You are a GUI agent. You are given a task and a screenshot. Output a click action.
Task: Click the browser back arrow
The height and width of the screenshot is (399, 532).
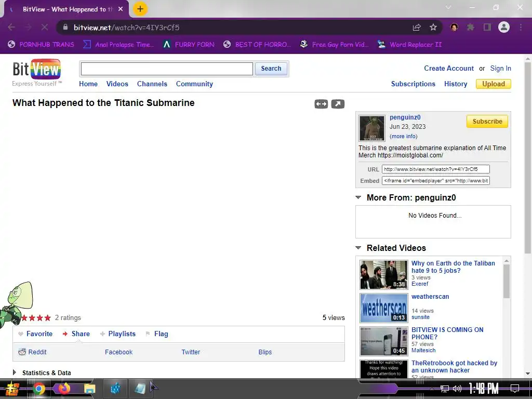pos(11,27)
